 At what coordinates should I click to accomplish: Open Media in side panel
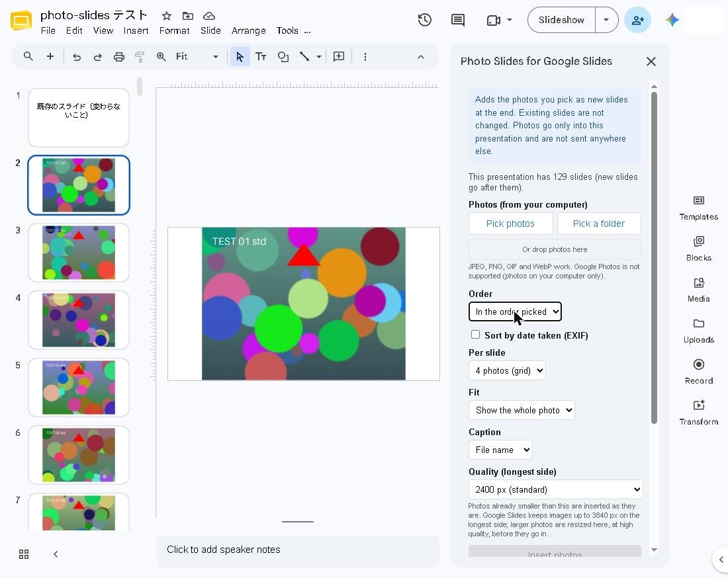point(698,290)
